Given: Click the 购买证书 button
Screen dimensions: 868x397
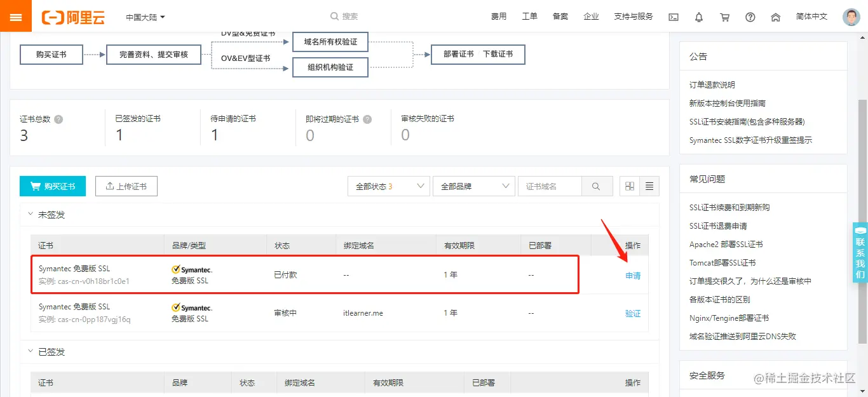Looking at the screenshot, I should [53, 186].
